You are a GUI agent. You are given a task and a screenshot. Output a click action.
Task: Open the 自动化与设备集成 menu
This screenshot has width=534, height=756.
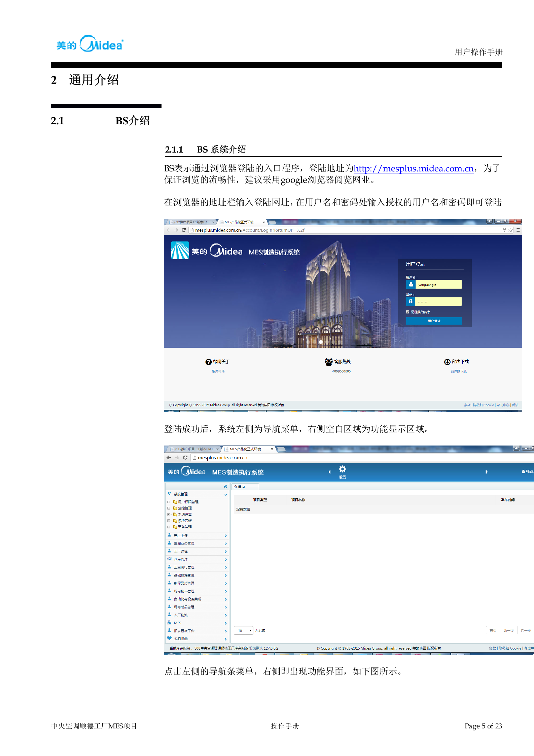197,599
